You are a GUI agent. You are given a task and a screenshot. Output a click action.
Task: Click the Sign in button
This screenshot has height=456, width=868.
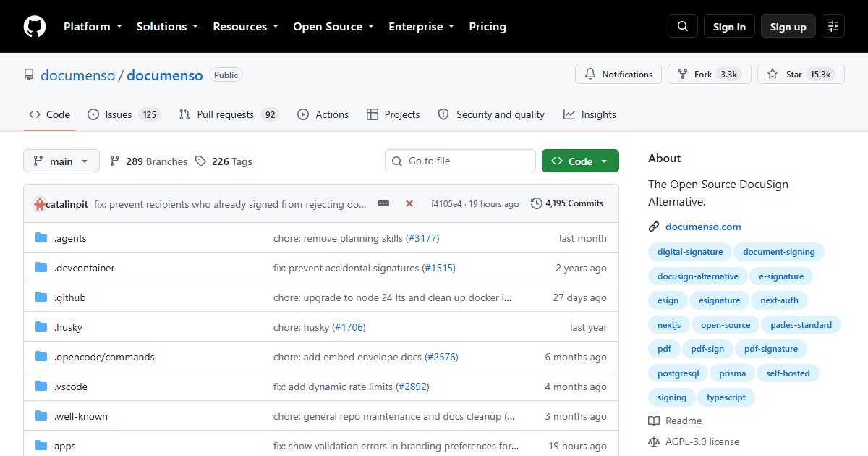click(729, 27)
